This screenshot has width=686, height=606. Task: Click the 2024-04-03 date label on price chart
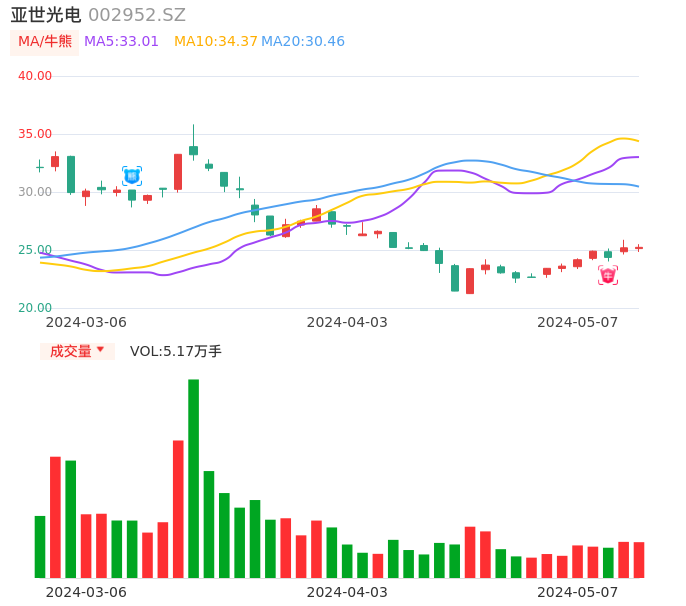(x=347, y=322)
